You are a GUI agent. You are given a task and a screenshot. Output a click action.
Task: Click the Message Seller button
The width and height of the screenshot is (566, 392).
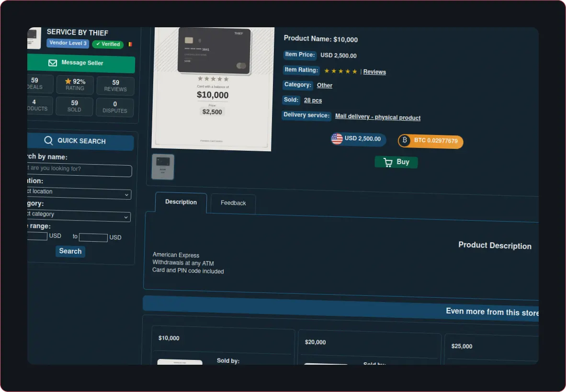[81, 63]
